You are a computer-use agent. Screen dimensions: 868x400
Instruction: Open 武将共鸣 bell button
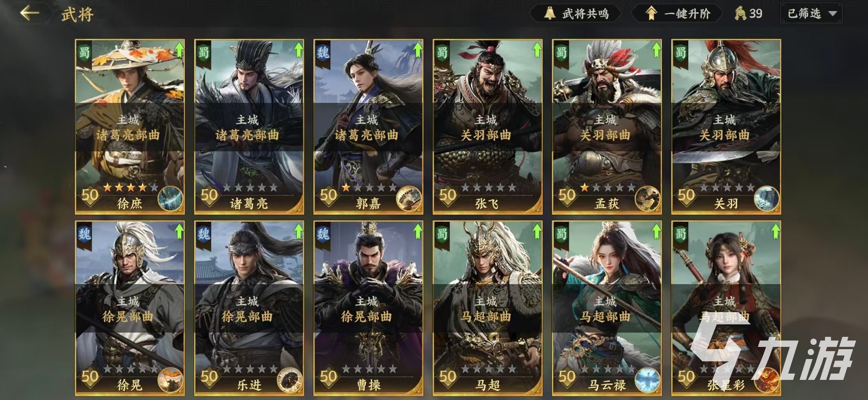576,14
